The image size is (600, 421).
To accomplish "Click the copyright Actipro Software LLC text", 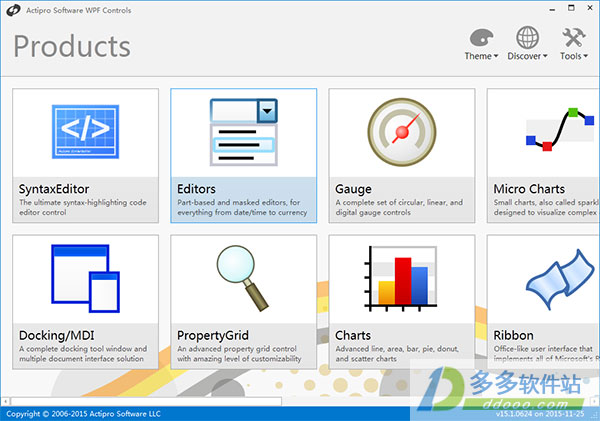I will (x=83, y=414).
